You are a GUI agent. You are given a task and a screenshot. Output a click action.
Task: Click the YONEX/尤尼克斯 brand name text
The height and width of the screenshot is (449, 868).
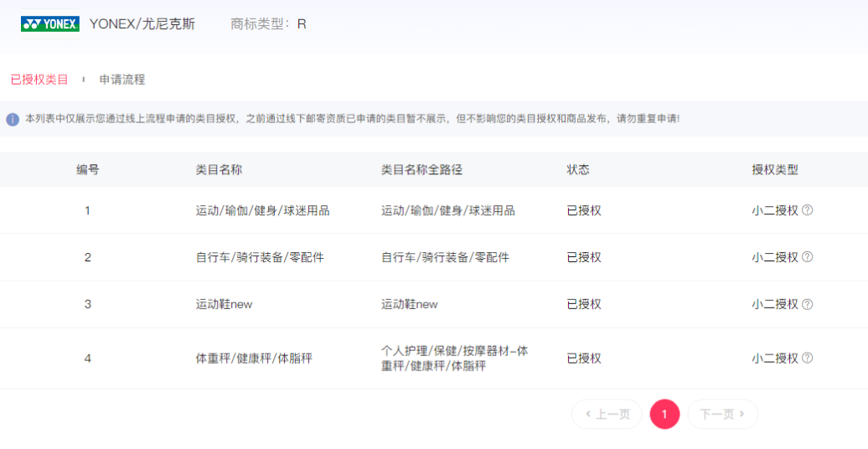click(x=142, y=24)
